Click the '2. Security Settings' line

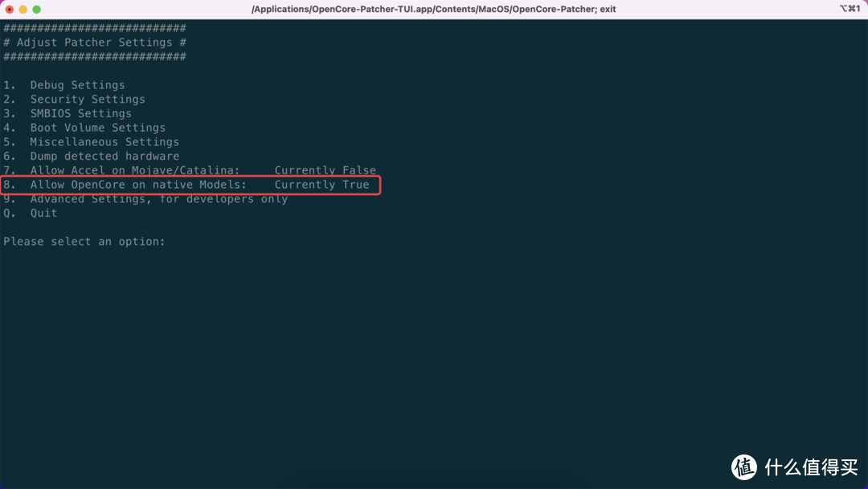pos(74,100)
